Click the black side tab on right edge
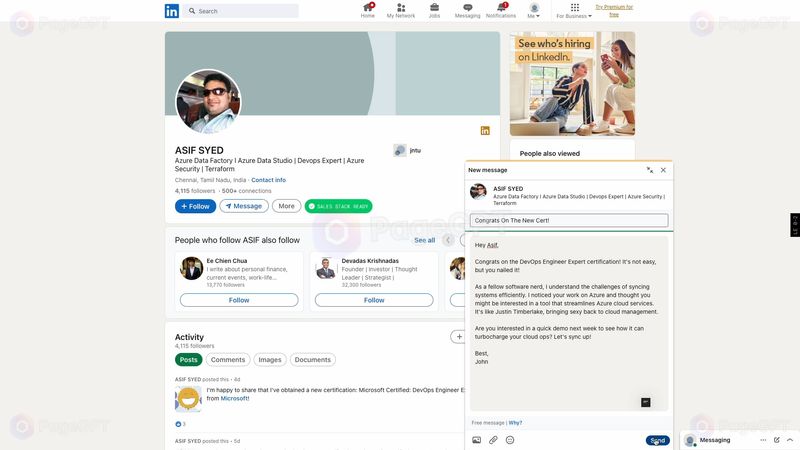 (x=795, y=225)
